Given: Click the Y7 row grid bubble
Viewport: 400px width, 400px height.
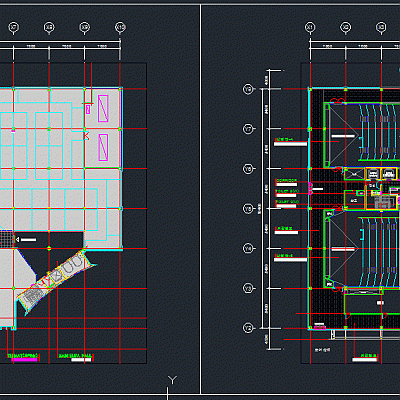Looking at the screenshot, I should coord(248,129).
